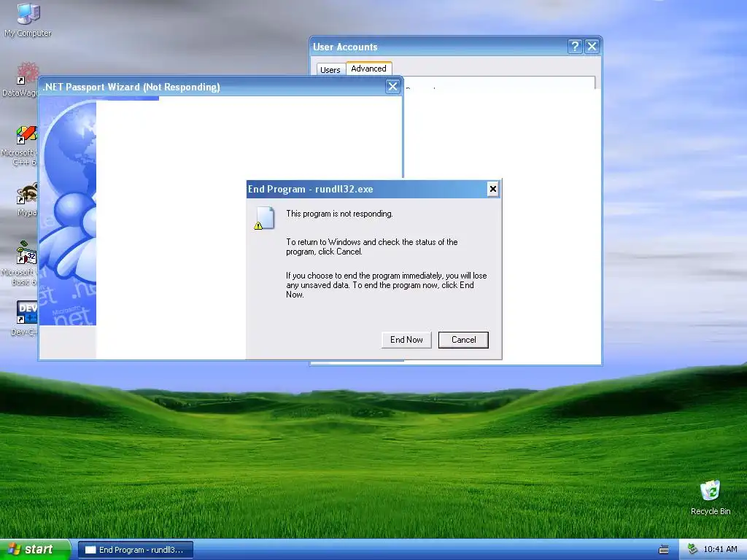
Task: Close the .NET Passport Wizard window
Action: pos(392,87)
